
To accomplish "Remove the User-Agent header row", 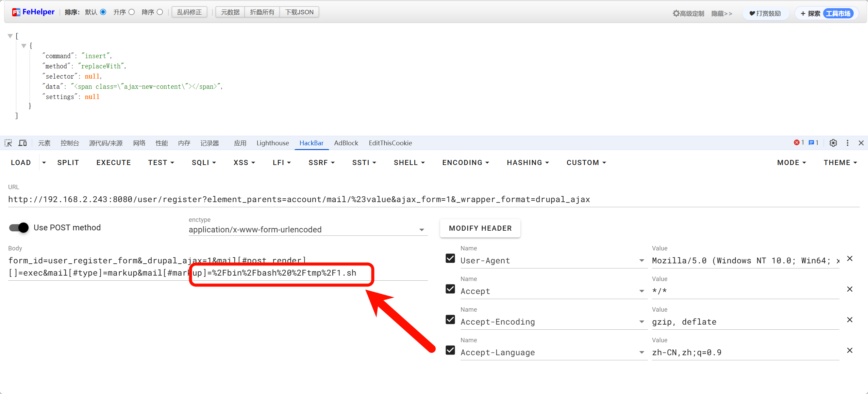I will coord(850,259).
